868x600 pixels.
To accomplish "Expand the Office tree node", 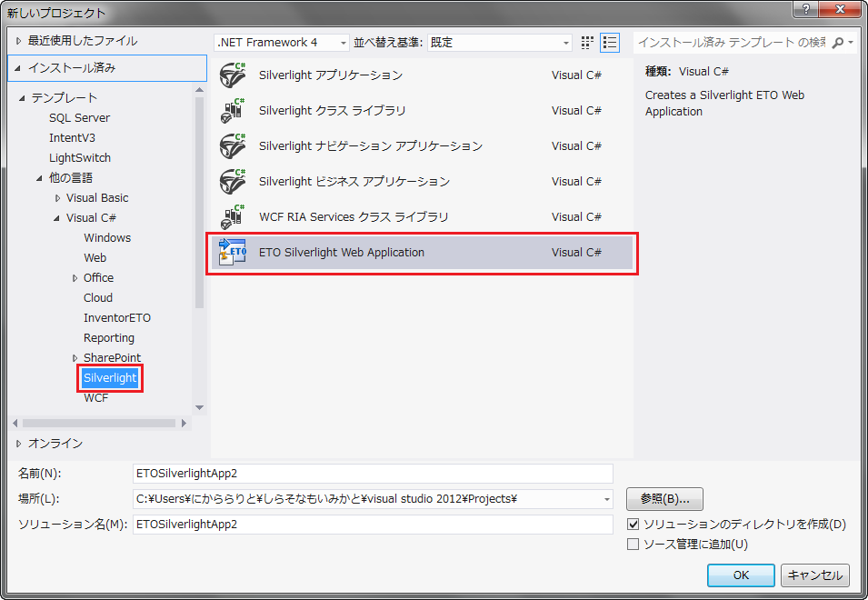I will pyautogui.click(x=75, y=278).
